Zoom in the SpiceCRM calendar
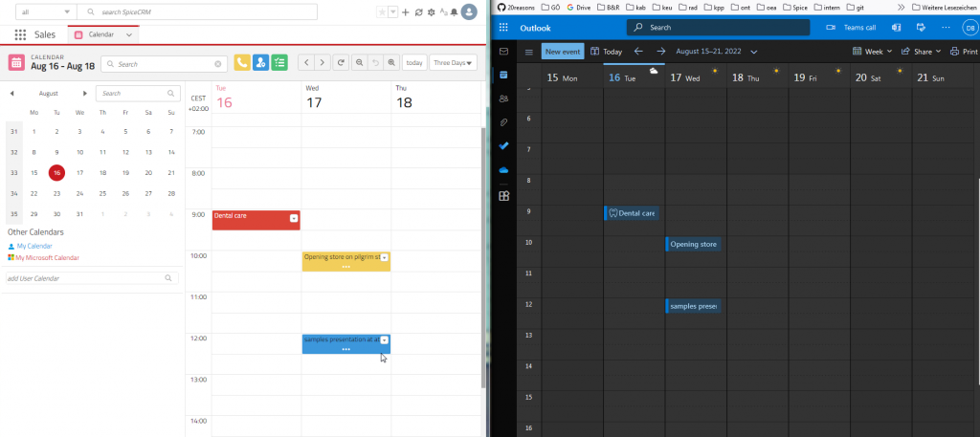 (391, 62)
